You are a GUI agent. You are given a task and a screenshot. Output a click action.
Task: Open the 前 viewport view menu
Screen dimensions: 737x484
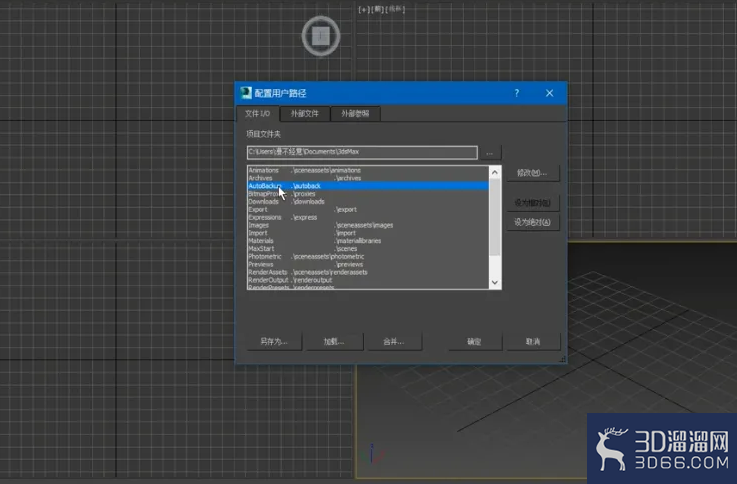coord(377,9)
